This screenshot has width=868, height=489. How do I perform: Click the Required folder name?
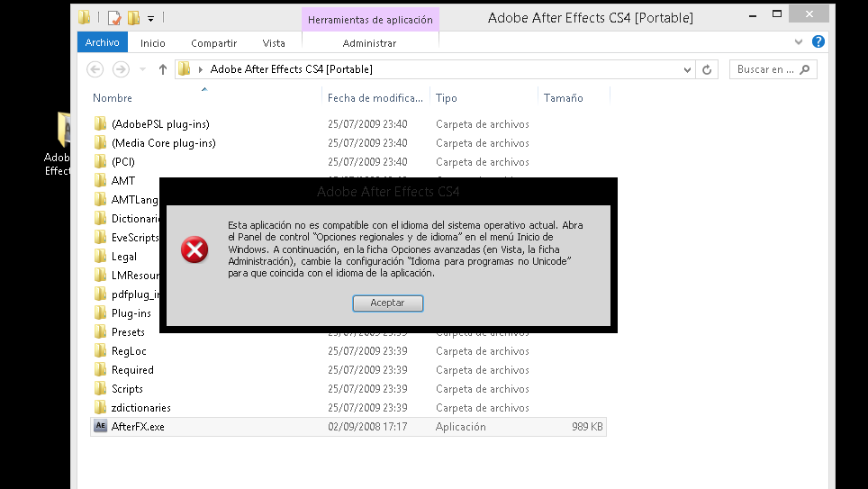(133, 370)
